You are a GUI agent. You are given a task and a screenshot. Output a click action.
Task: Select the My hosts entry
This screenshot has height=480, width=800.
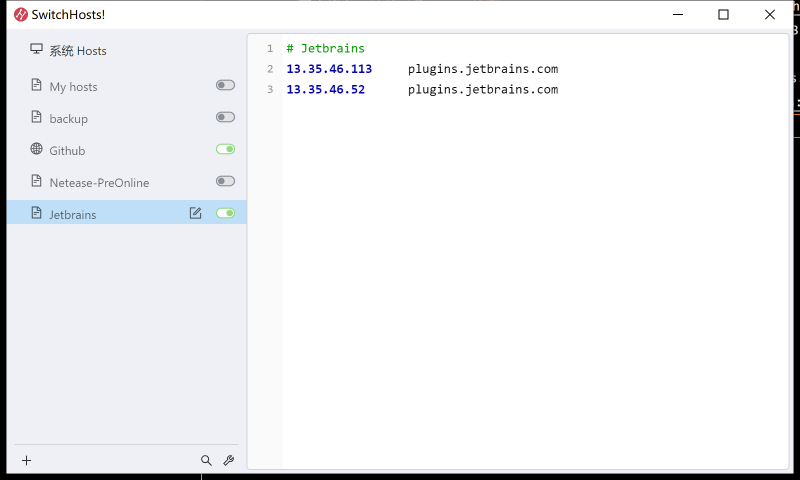pos(73,87)
